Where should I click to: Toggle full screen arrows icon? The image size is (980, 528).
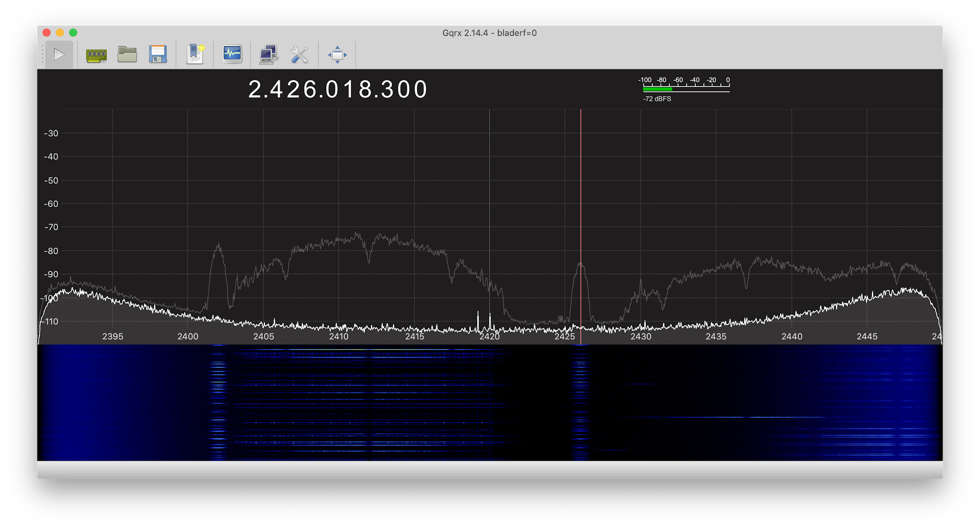[337, 55]
